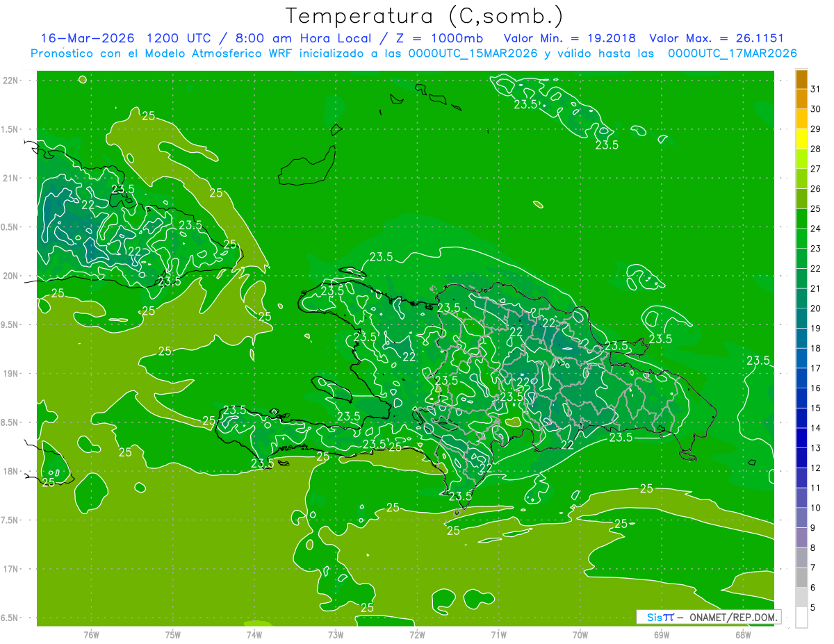Click the '73W' longitude axis label
This screenshot has width=834, height=644.
336,634
